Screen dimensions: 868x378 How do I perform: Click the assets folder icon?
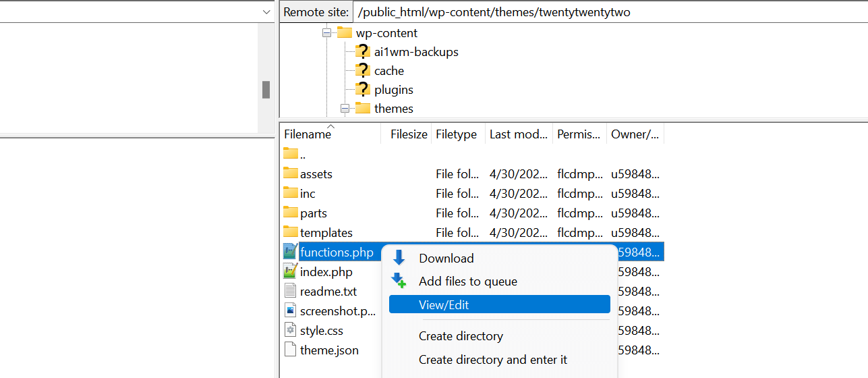[x=290, y=173]
